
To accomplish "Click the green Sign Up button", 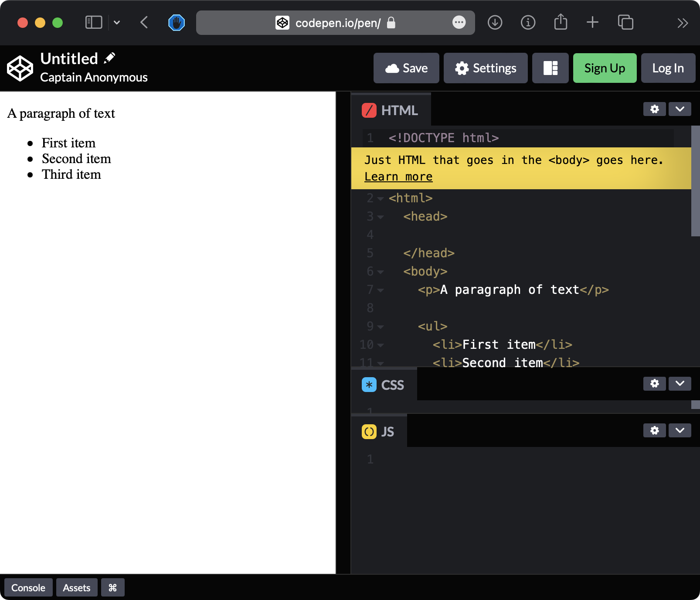I will click(605, 68).
